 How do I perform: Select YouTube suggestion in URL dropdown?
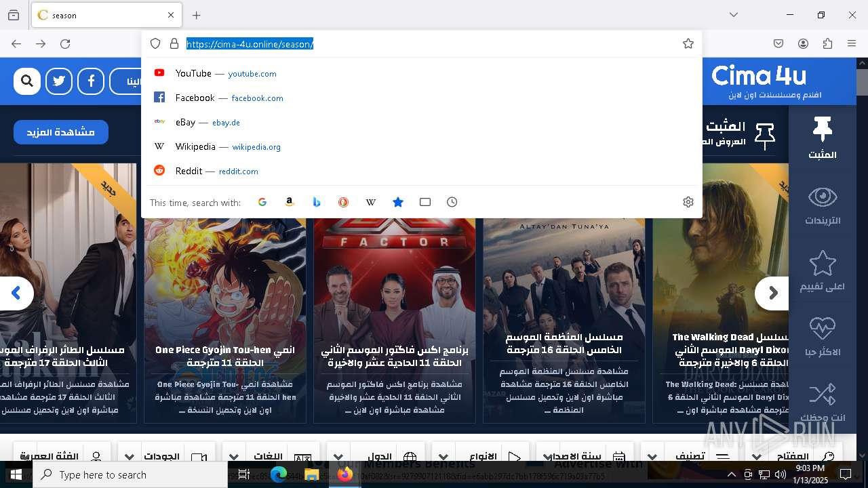[421, 73]
